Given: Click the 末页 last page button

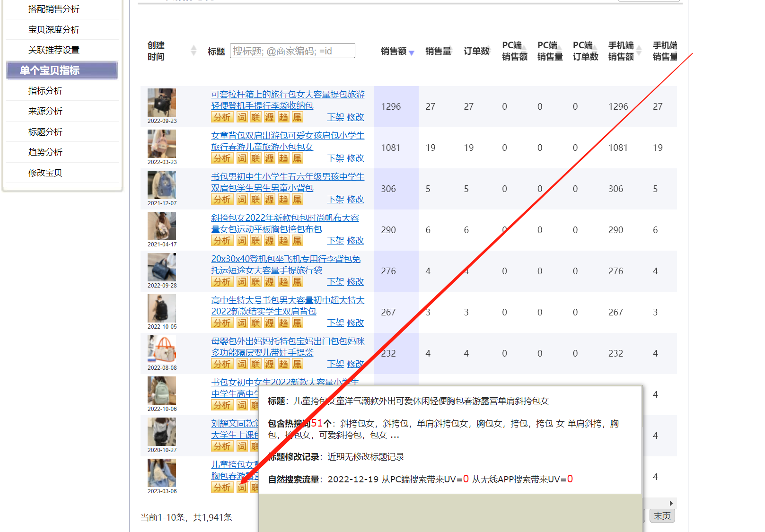Looking at the screenshot, I should (x=662, y=516).
